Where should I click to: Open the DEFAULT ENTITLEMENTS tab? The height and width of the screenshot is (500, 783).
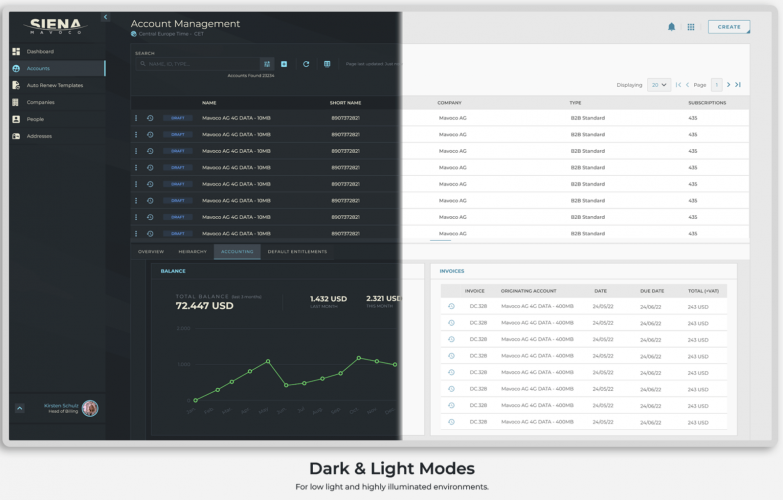pos(298,252)
